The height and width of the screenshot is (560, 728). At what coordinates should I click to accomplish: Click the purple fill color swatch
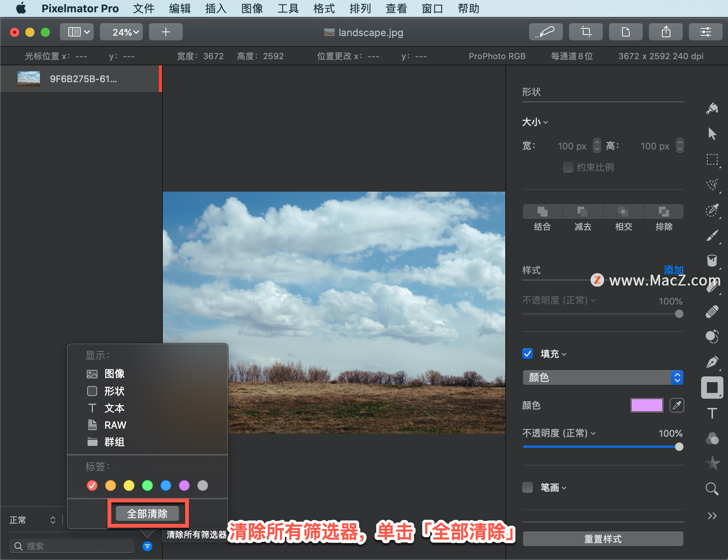[647, 405]
